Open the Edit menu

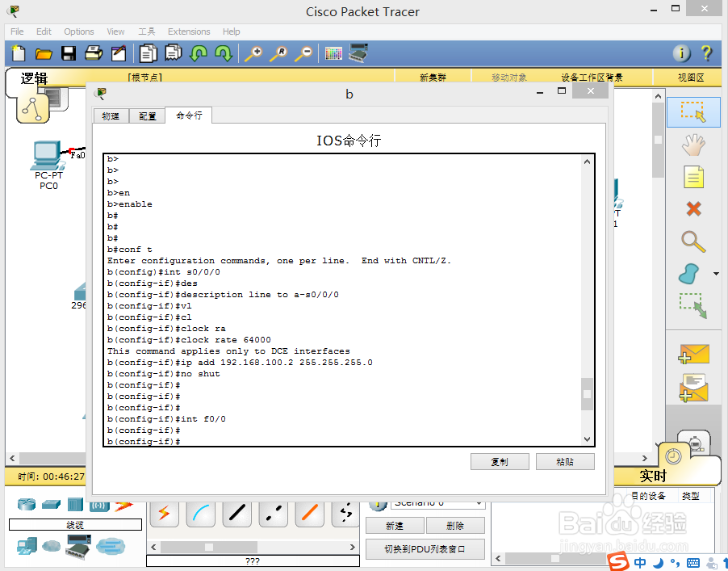pyautogui.click(x=44, y=31)
